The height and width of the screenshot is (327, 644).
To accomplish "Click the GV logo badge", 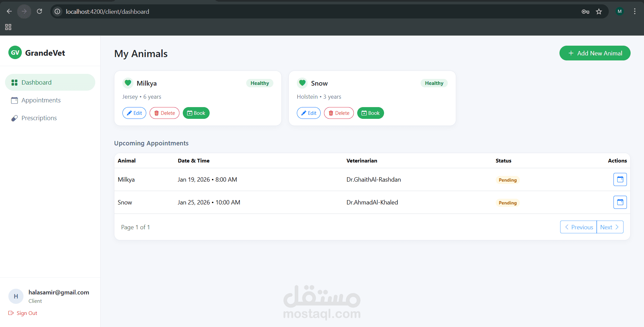I will (x=15, y=52).
